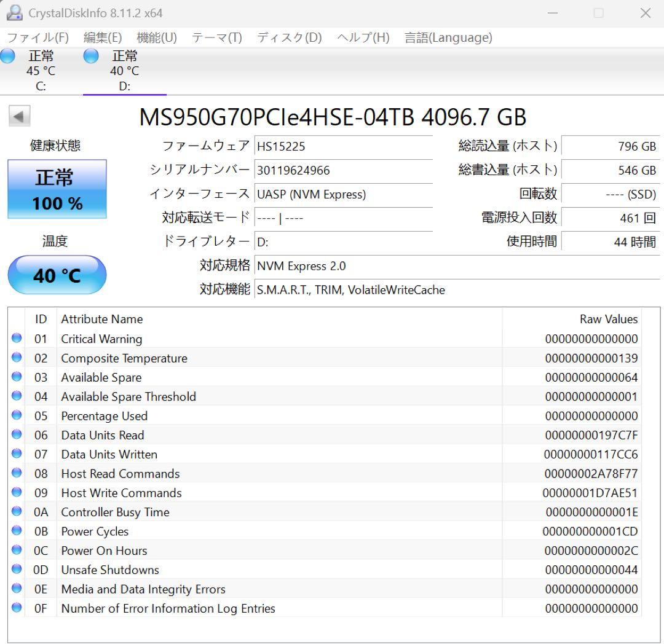Click the status dot beside Percentage Used

[17, 415]
